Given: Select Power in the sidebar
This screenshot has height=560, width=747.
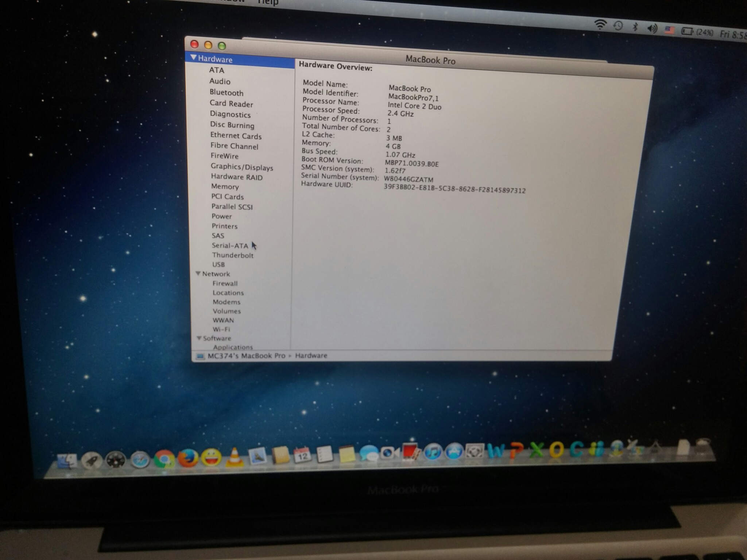Looking at the screenshot, I should point(221,216).
